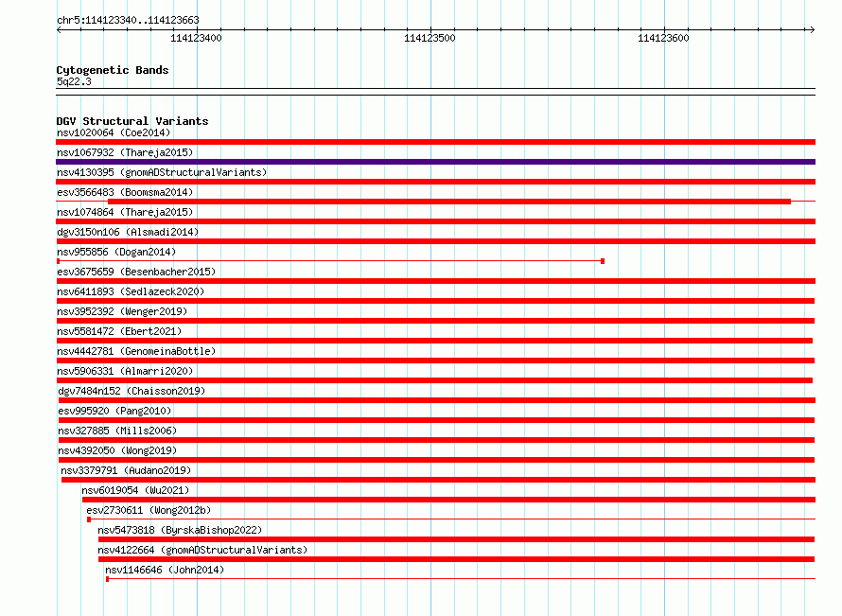
Task: Open nsv1067932 (Thareja2015) label
Action: 125,152
